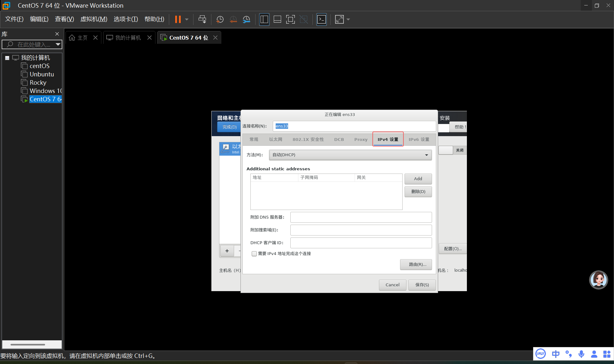
Task: Toggle the thumbnail bar view icon
Action: click(x=277, y=19)
